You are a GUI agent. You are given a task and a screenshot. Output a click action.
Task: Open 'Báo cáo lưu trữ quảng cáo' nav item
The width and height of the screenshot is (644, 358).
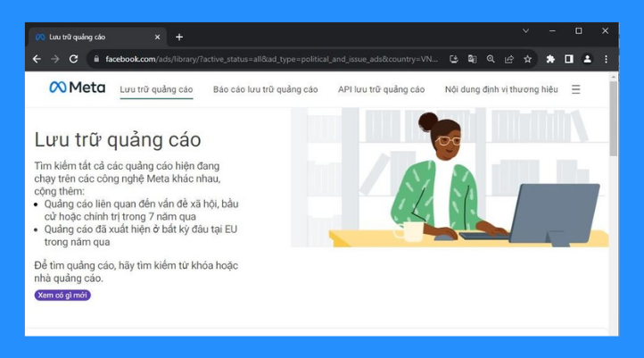pyautogui.click(x=265, y=89)
